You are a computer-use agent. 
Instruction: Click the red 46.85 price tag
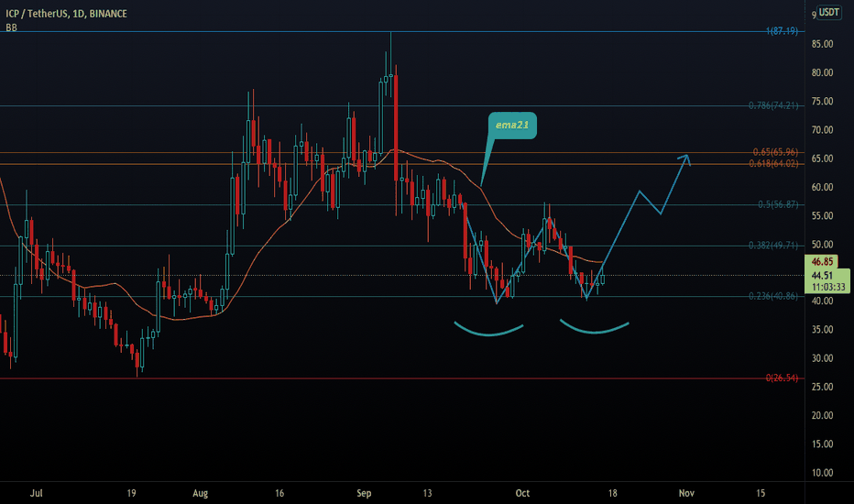coord(822,262)
